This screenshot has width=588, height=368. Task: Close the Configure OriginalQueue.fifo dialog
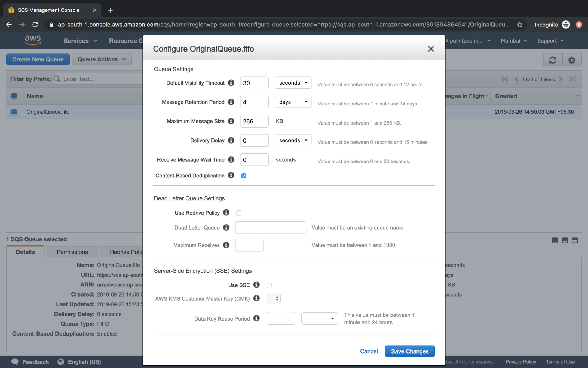431,49
